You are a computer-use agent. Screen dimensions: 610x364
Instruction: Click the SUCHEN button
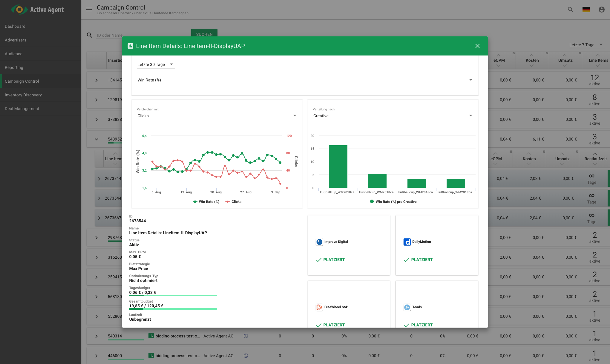[x=204, y=34]
